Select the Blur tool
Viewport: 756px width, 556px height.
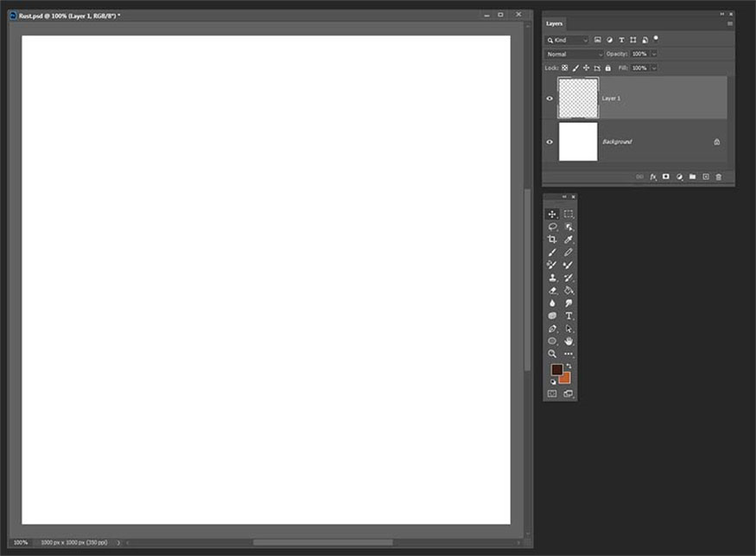coord(552,304)
